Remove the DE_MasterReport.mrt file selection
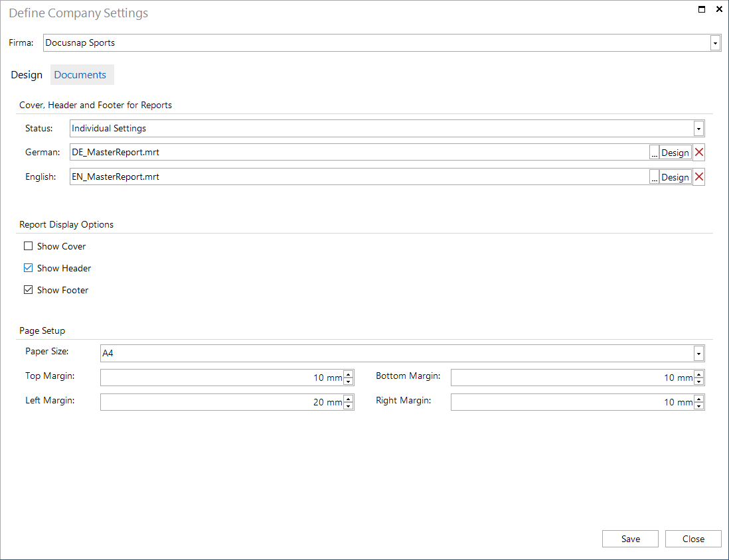 pyautogui.click(x=698, y=152)
